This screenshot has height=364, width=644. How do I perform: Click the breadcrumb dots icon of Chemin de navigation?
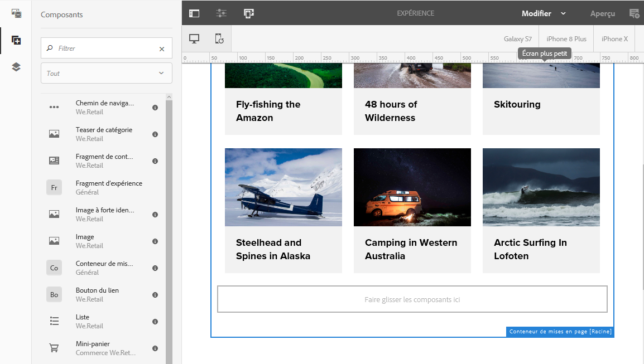click(x=54, y=107)
